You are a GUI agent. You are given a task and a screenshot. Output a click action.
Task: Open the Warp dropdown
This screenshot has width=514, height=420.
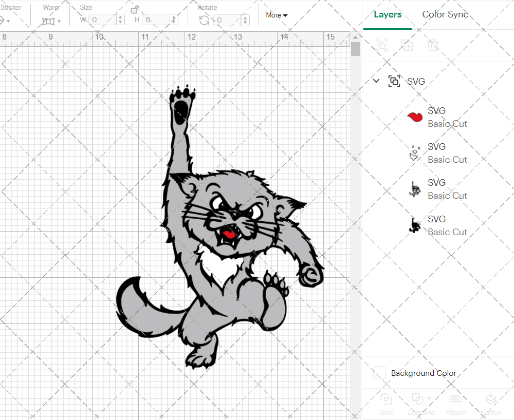point(51,21)
